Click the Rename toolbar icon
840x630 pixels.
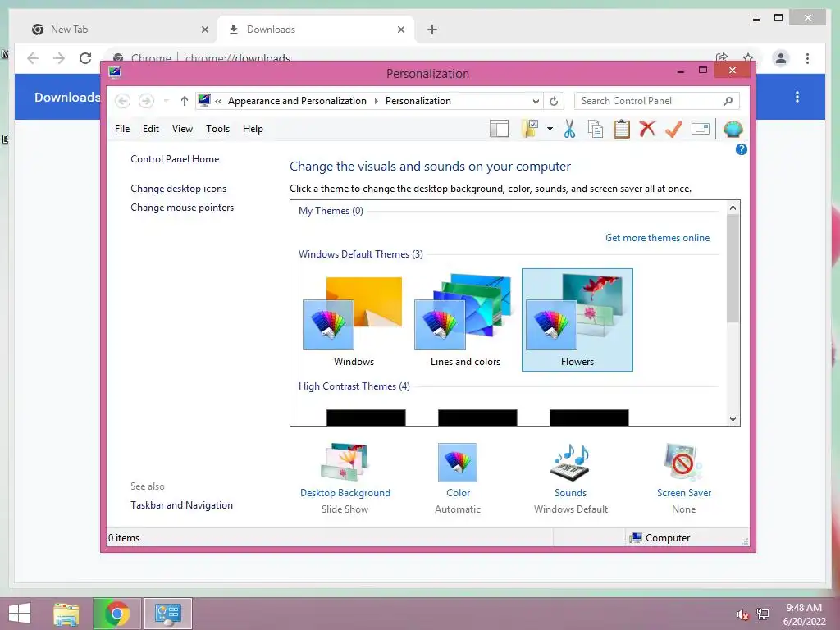pyautogui.click(x=701, y=129)
